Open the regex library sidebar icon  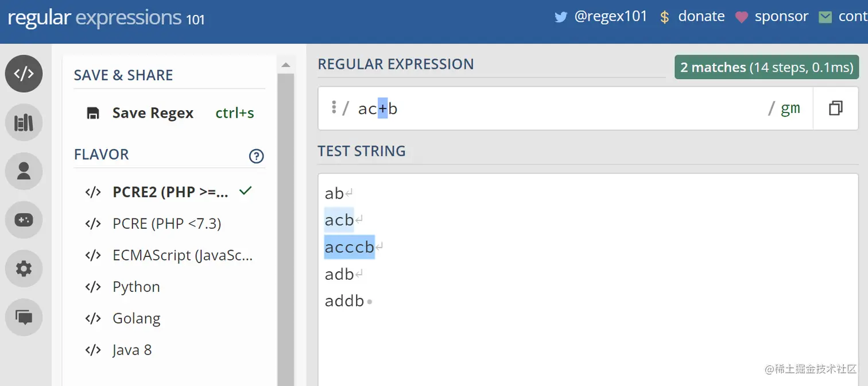[24, 122]
